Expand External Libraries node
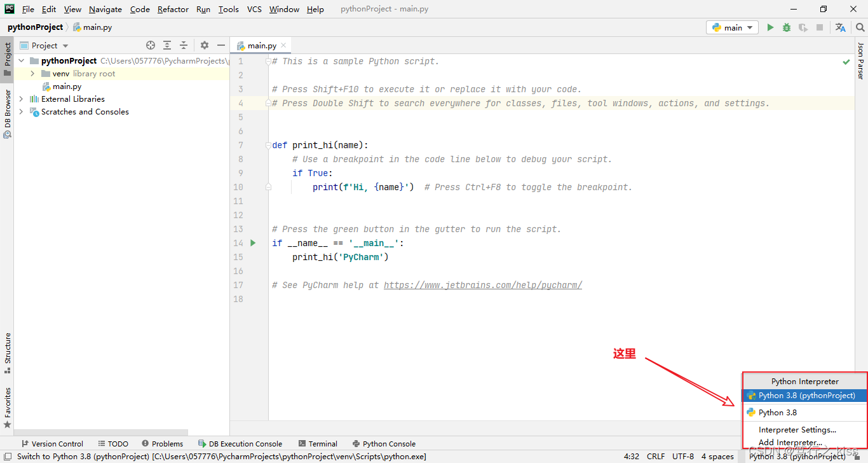Screen dimensions: 868x463 pyautogui.click(x=21, y=99)
